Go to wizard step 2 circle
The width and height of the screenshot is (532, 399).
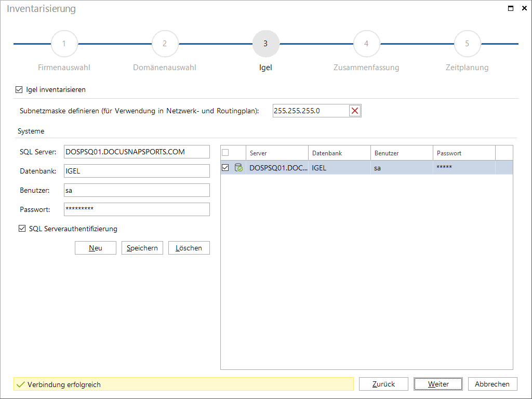[165, 44]
